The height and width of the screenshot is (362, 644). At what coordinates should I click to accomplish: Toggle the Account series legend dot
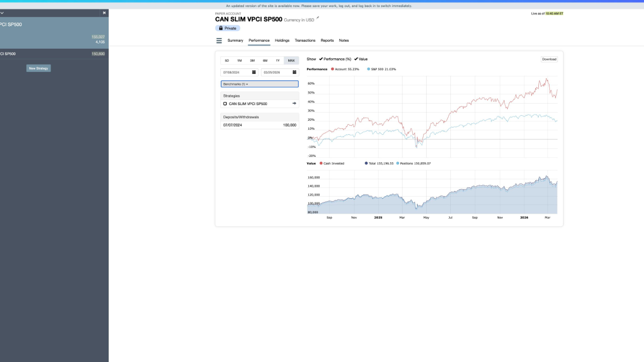pyautogui.click(x=333, y=69)
